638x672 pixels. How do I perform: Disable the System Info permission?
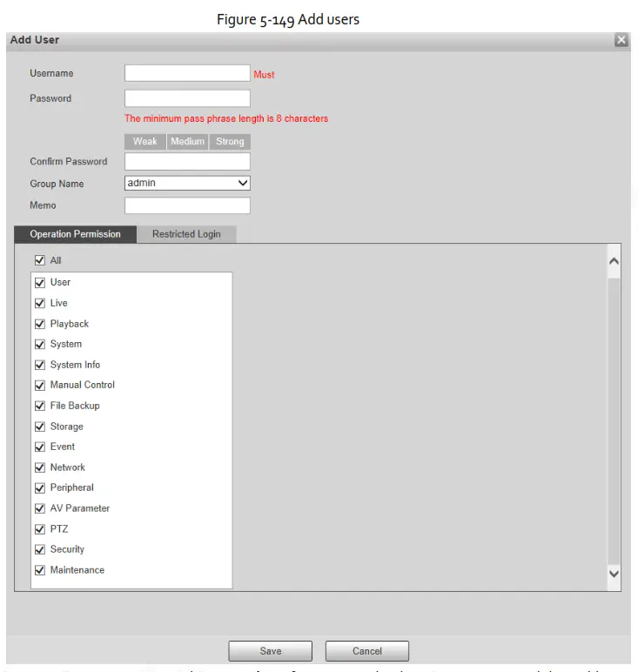click(x=40, y=365)
